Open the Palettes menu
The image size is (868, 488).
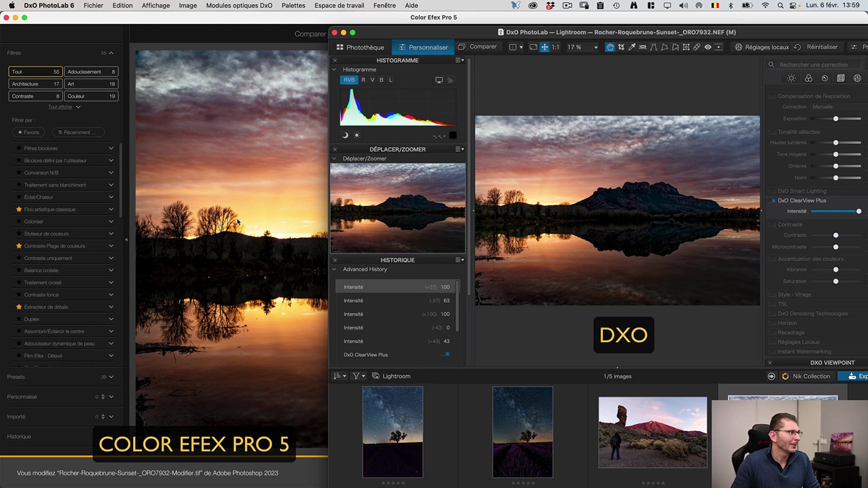[x=293, y=5]
